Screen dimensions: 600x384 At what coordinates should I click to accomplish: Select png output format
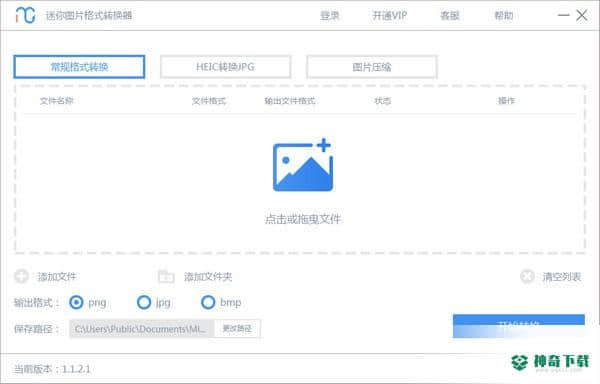(x=76, y=303)
